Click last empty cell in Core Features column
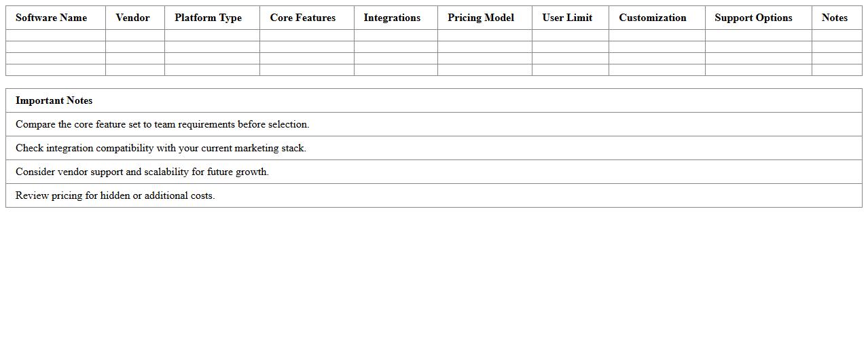Image resolution: width=868 pixels, height=340 pixels. tap(307, 70)
